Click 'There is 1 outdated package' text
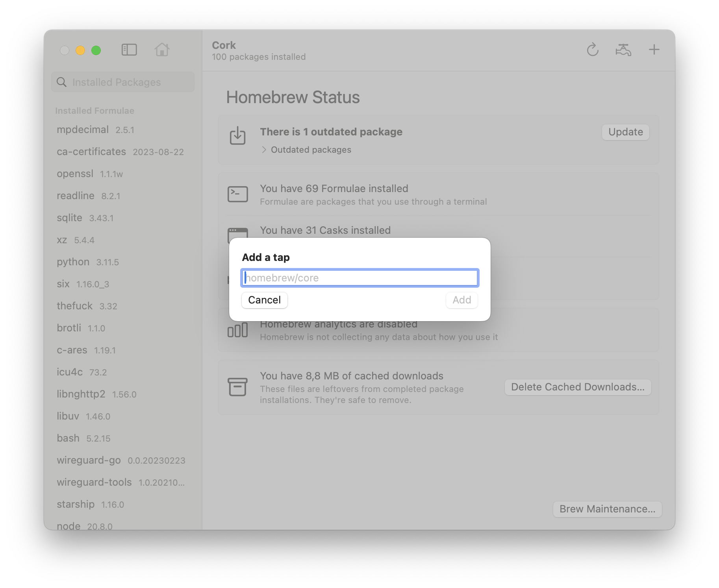 331,132
